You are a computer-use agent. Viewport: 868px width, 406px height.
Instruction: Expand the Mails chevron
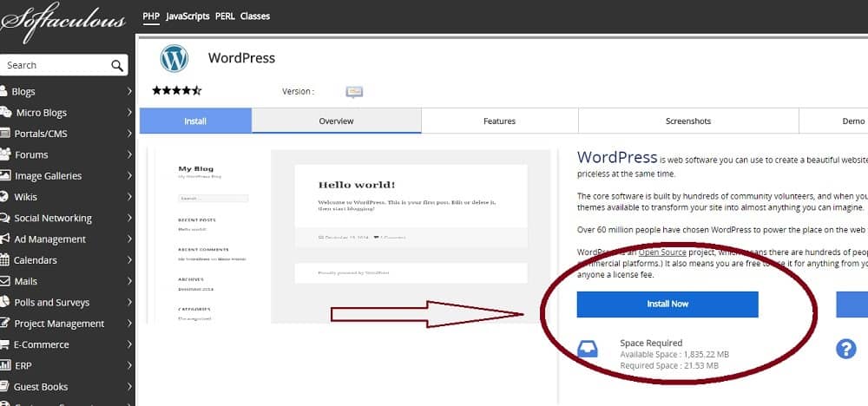click(x=129, y=281)
